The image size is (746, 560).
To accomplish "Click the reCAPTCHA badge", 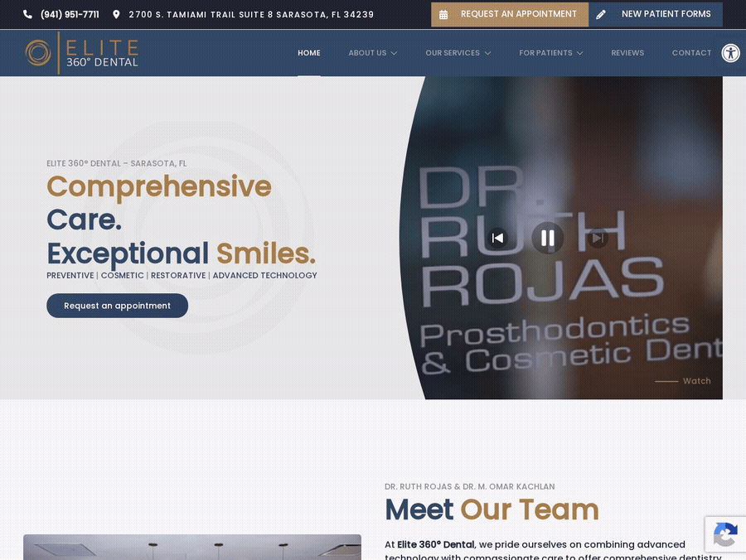I will pos(725,534).
